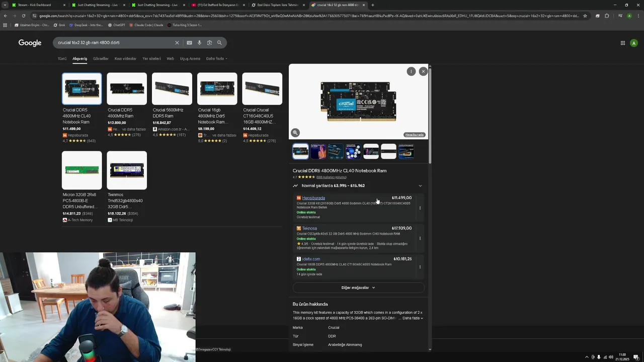Open Twinmos 32GB DDR5 product card
Viewport: 644px width, 362px height.
tap(127, 187)
